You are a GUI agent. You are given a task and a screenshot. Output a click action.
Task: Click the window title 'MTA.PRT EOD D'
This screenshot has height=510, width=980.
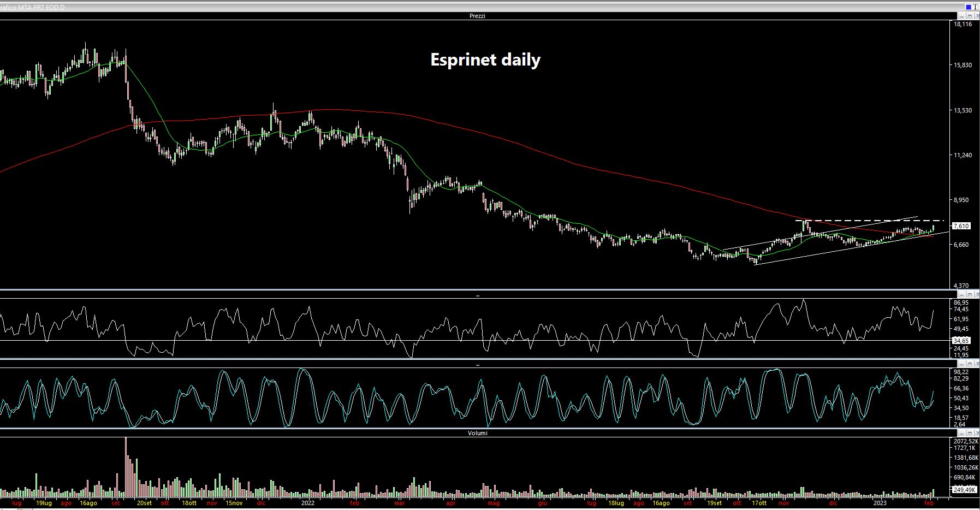[x=41, y=7]
